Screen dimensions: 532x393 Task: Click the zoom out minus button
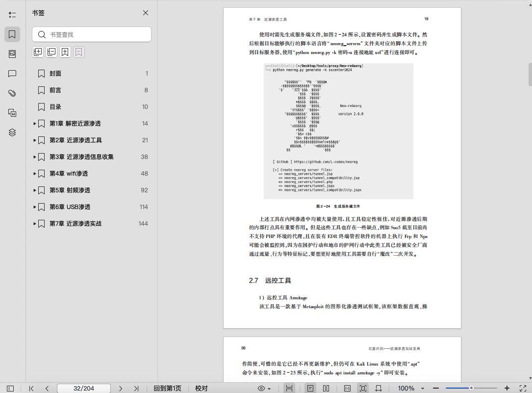click(436, 388)
